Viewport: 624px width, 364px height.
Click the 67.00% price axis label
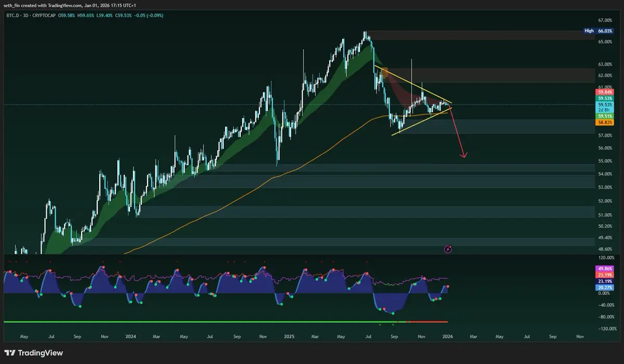pyautogui.click(x=604, y=20)
